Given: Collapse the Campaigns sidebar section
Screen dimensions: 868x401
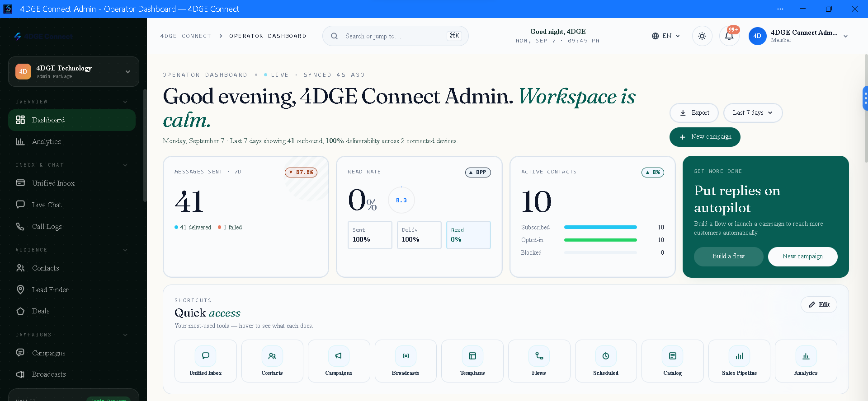Looking at the screenshot, I should click(125, 335).
